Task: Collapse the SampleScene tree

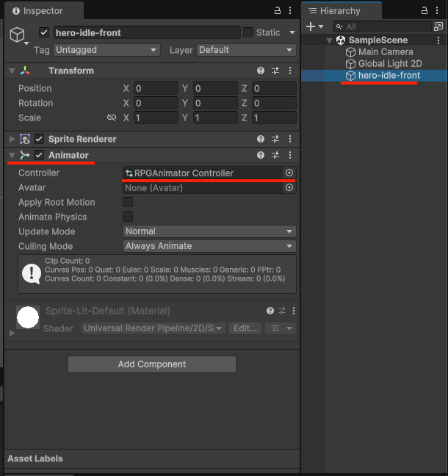Action: (329, 40)
